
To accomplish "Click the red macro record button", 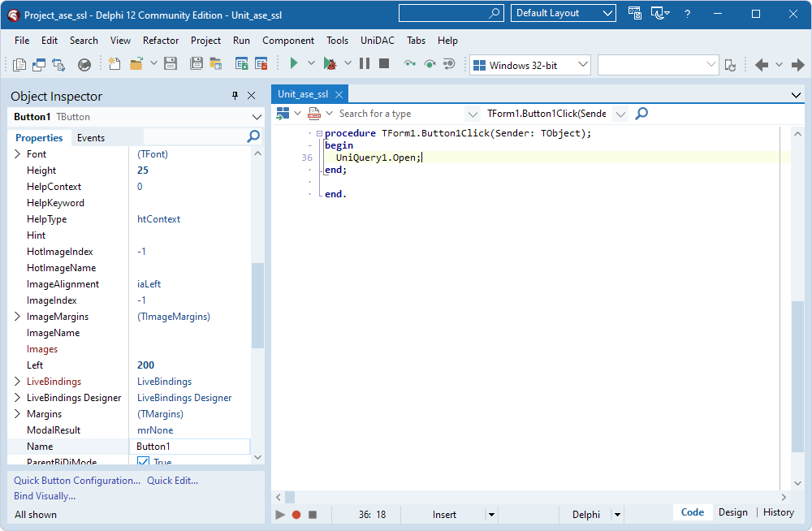I will pyautogui.click(x=296, y=514).
